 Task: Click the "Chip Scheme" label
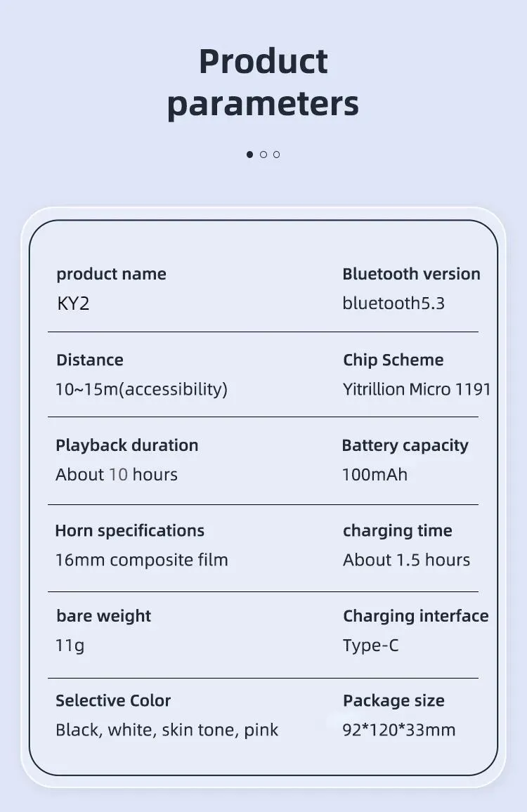[x=393, y=360]
